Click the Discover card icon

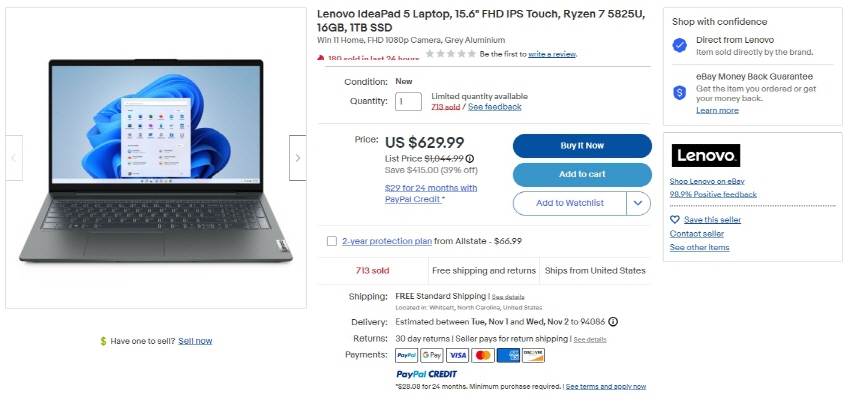pos(533,355)
